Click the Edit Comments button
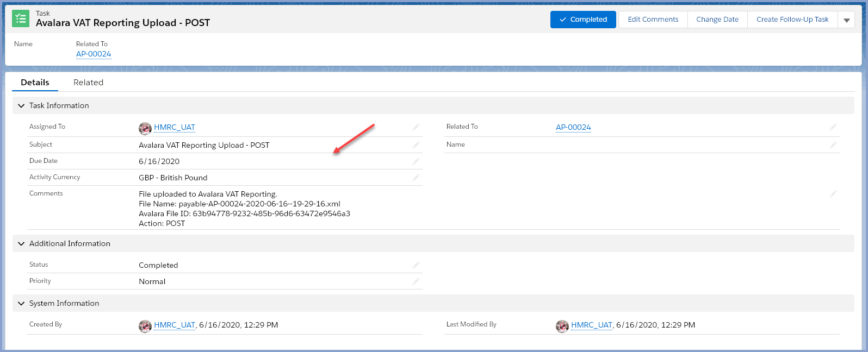This screenshot has width=868, height=352. [x=653, y=20]
